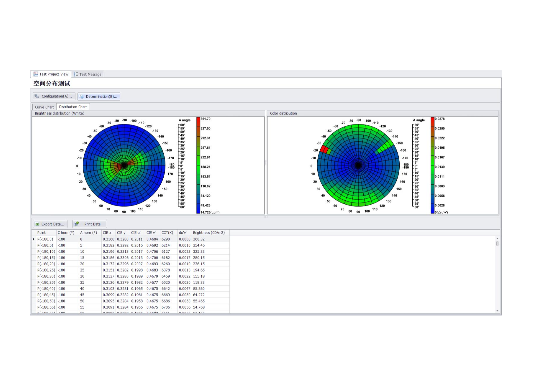Sort by the CIE v' column header
The height and width of the screenshot is (380, 540).
tap(153, 233)
